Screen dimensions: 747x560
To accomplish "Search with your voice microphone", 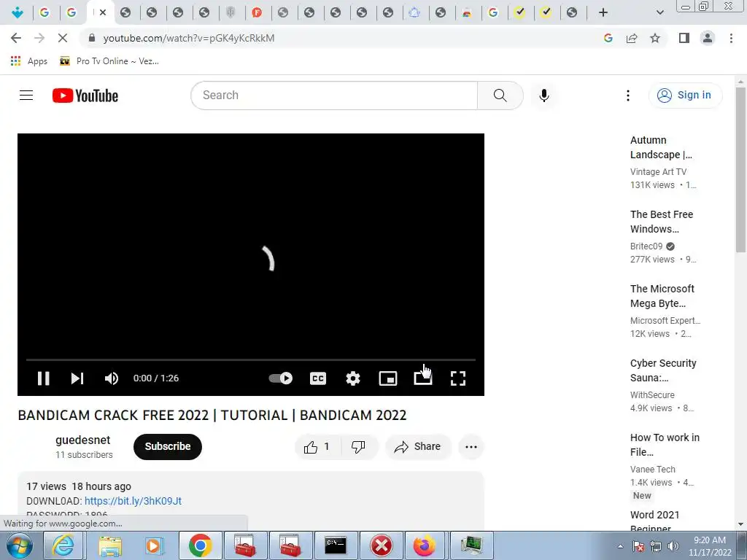I will click(544, 96).
